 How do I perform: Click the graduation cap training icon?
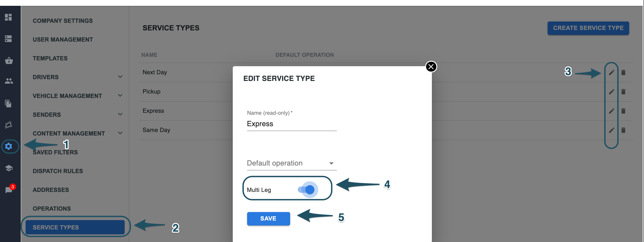coord(9,168)
